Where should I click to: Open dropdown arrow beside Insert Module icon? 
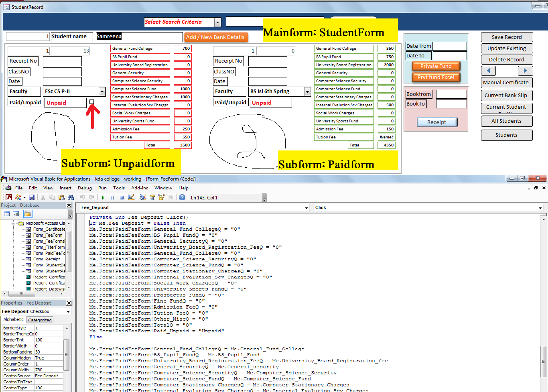point(24,197)
